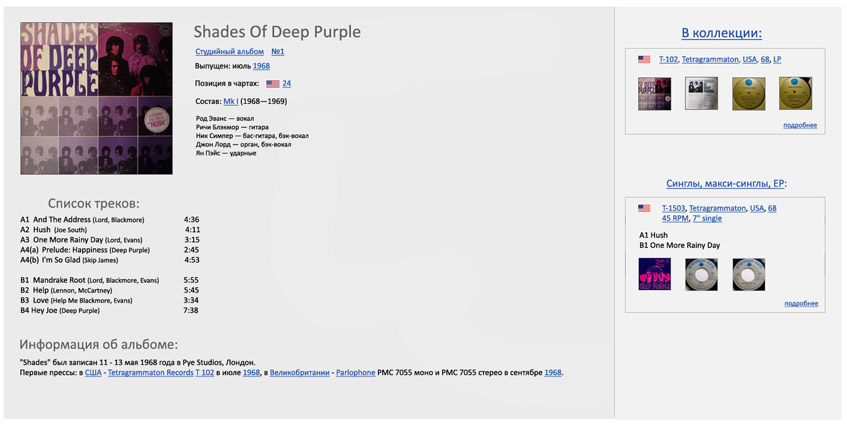The image size is (847, 425).
Task: View single's second grey record label thumbnail
Action: [749, 274]
